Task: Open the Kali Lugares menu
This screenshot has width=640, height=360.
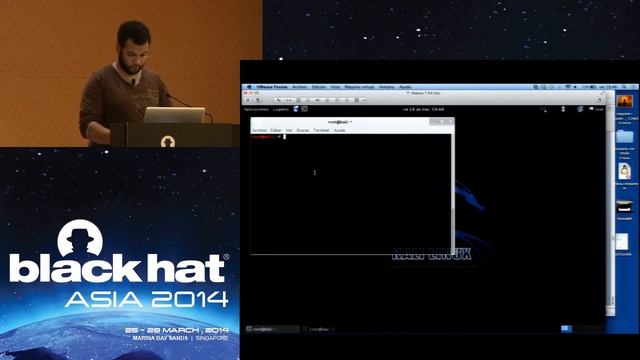Action: pos(281,109)
